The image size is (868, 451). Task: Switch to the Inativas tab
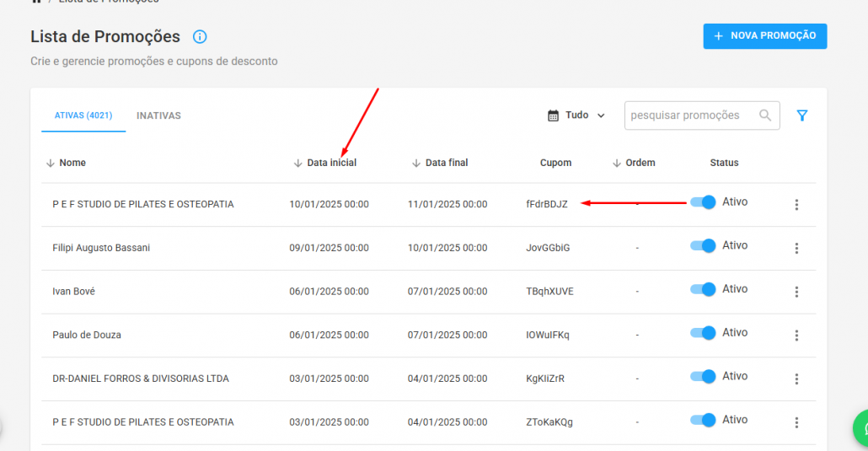click(158, 115)
